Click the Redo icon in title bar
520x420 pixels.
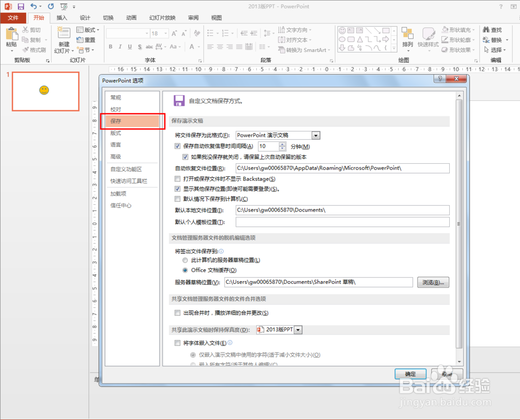[x=51, y=6]
